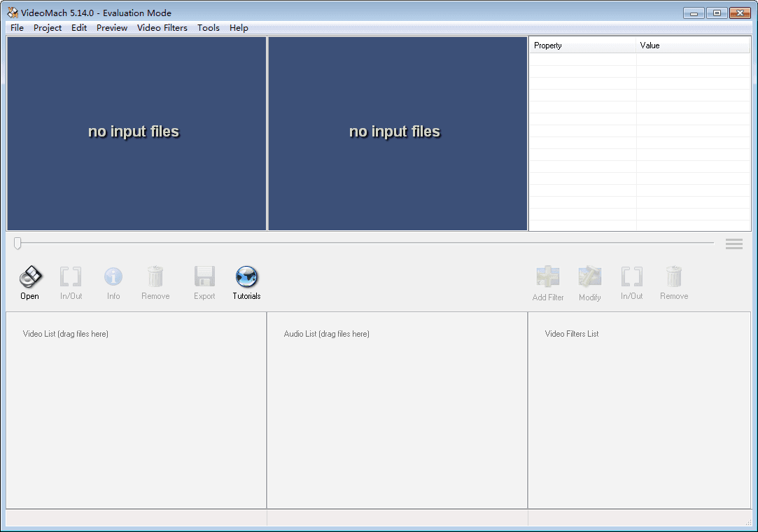Click the Open files icon

[x=30, y=277]
